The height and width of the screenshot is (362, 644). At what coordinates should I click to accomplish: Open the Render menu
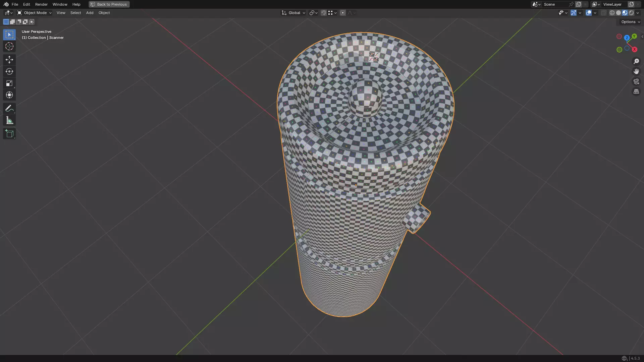point(41,4)
